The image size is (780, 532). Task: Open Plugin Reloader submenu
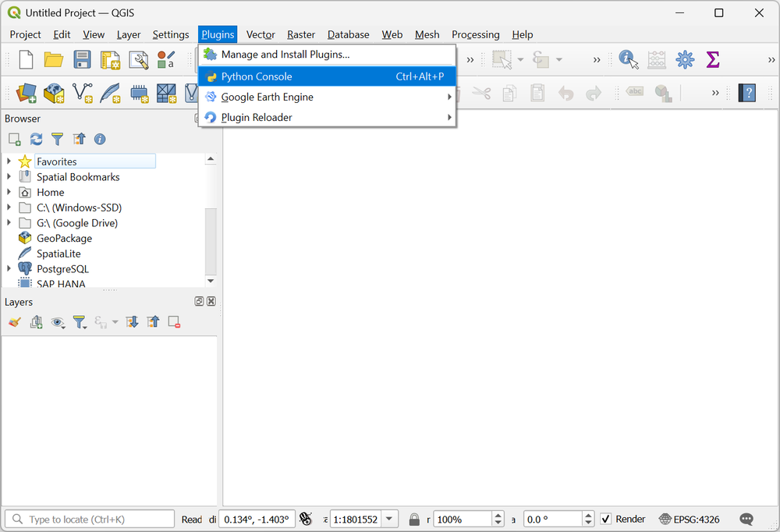coord(327,118)
